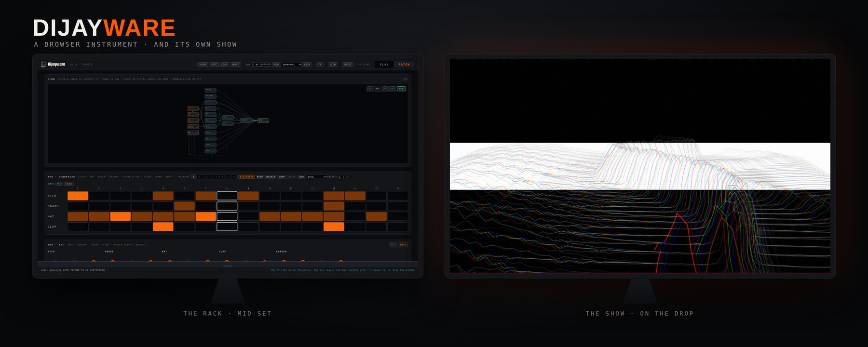Collapse the Flow panel using its corner button
The height and width of the screenshot is (347, 868).
click(405, 79)
